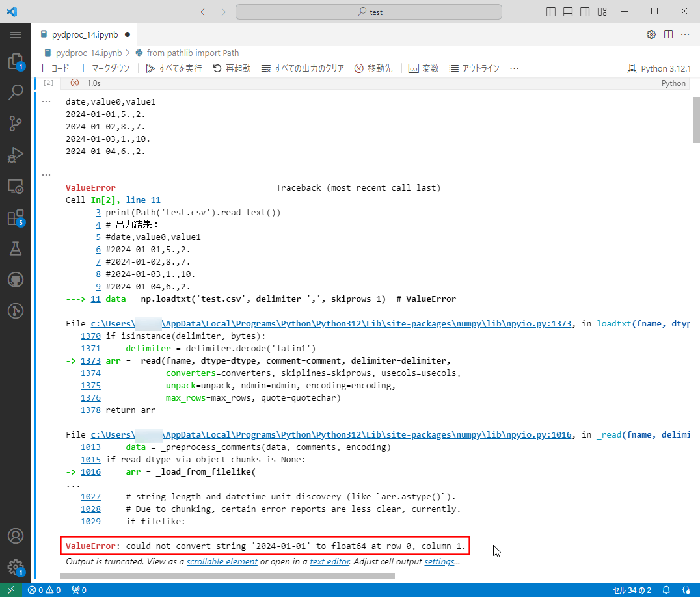
Task: Open Source Control view icon
Action: (x=16, y=124)
